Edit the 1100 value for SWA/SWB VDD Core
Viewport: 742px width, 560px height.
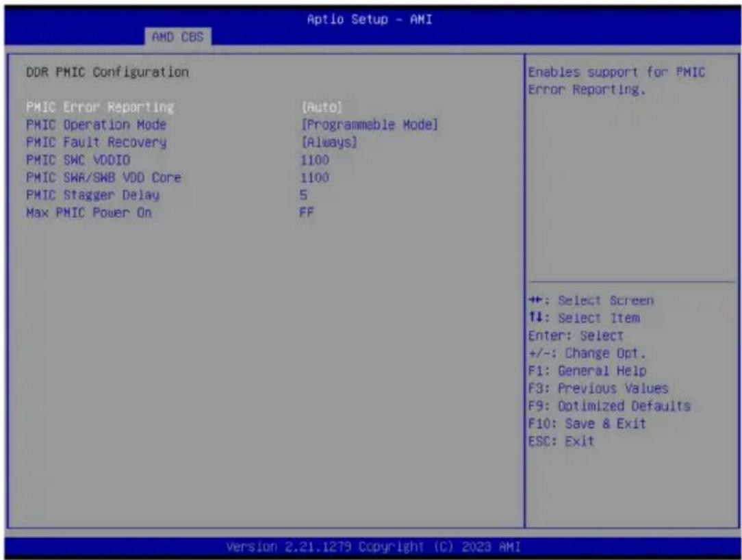(315, 177)
